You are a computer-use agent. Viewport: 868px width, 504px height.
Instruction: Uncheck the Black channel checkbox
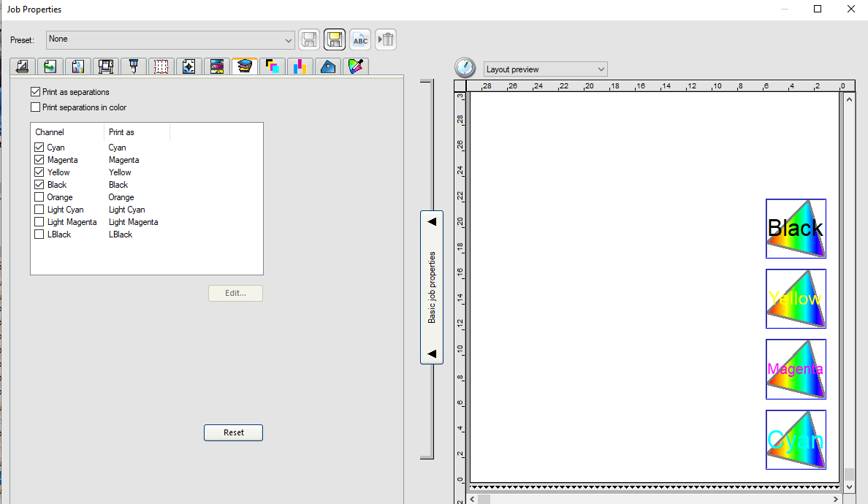pos(39,185)
